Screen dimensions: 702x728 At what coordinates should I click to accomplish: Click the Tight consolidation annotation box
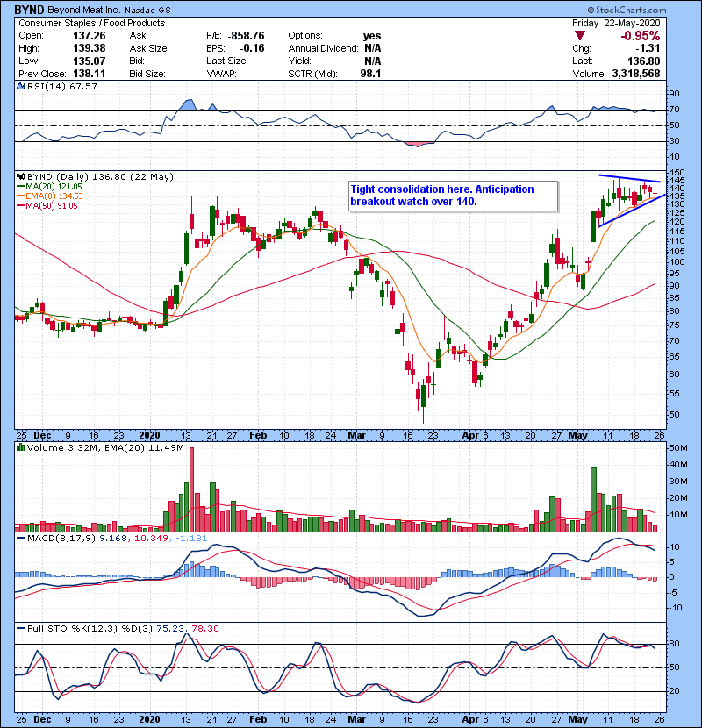tap(453, 196)
